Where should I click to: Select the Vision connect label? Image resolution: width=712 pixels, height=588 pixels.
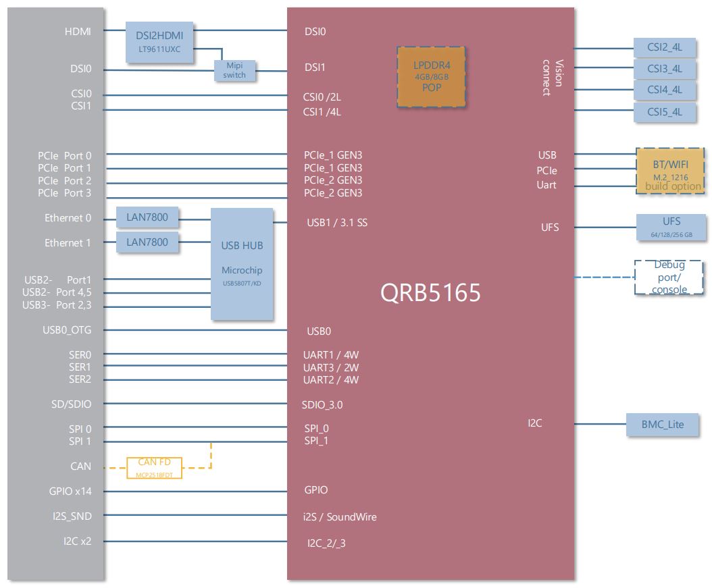coord(553,78)
